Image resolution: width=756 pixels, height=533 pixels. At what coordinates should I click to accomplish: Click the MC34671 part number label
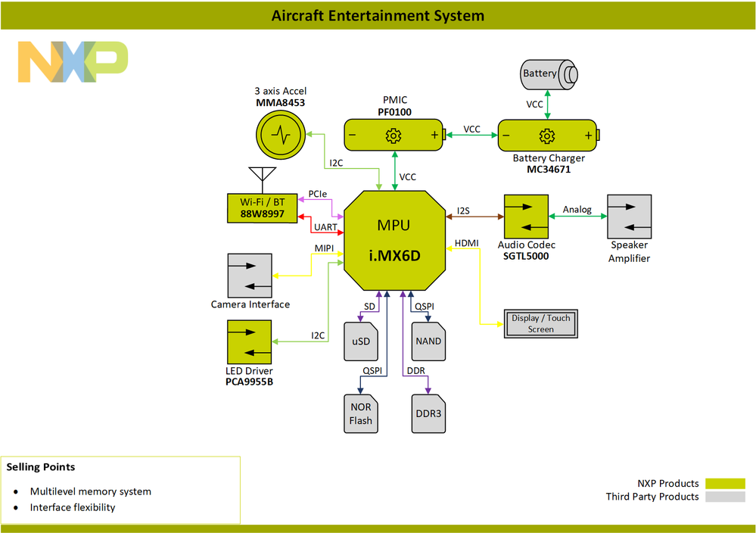point(549,170)
